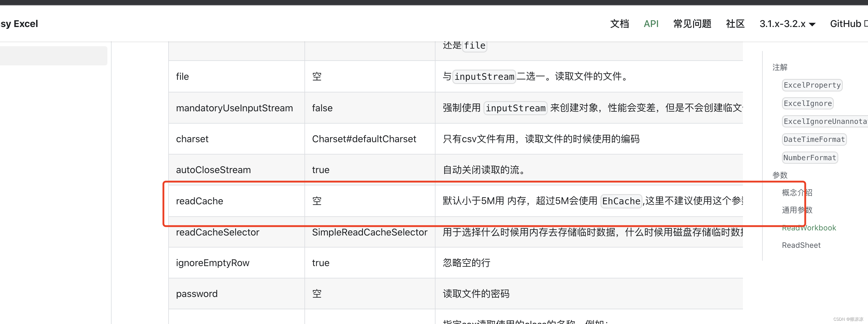Expand the 3.1.x-3.2.x version dropdown
Viewport: 868px width, 324px height.
787,24
